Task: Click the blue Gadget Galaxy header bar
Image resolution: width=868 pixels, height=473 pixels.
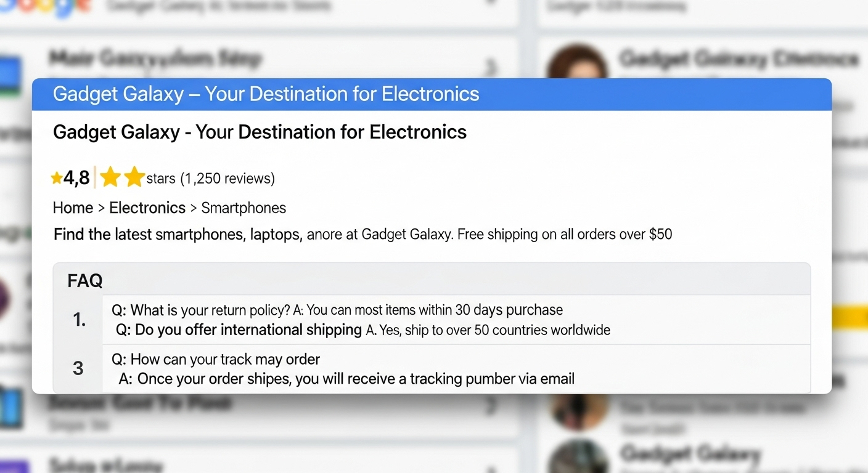Action: [432, 94]
